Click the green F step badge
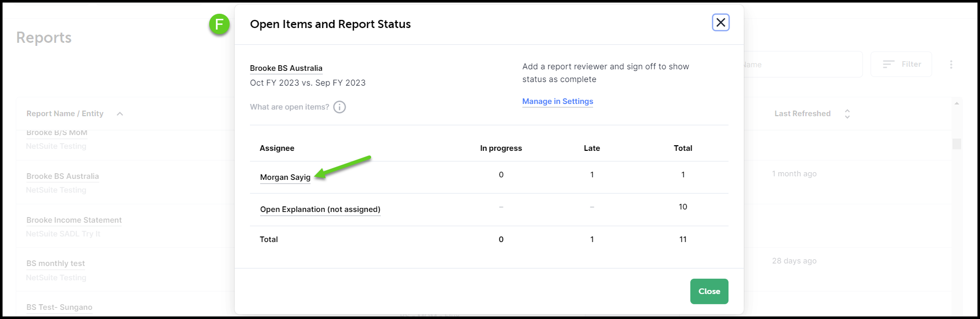Image resolution: width=980 pixels, height=319 pixels. pos(219,24)
